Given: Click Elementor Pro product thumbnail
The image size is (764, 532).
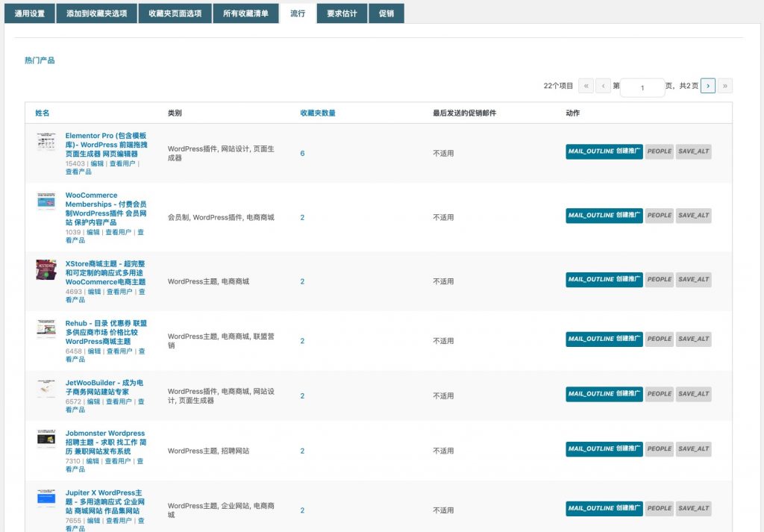Looking at the screenshot, I should (46, 142).
